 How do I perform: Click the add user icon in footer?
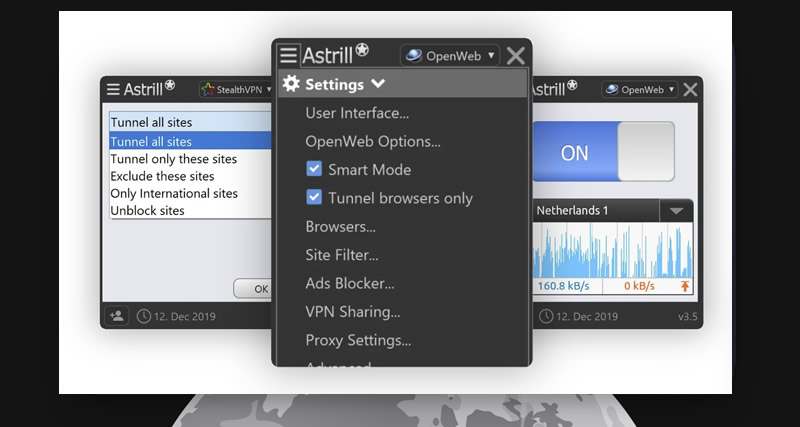pos(116,316)
